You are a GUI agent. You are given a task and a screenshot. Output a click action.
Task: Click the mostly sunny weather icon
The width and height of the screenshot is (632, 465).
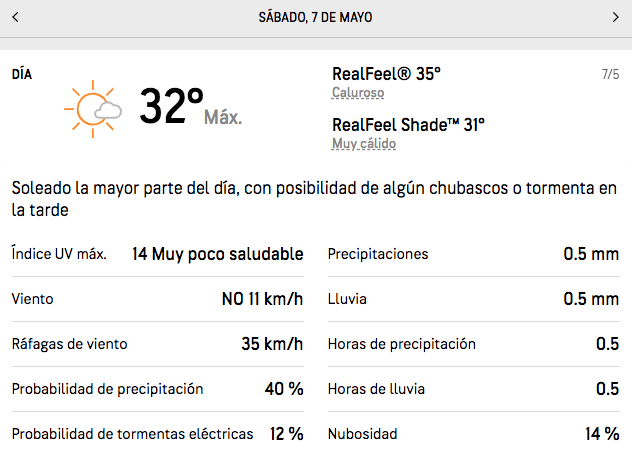tap(92, 107)
